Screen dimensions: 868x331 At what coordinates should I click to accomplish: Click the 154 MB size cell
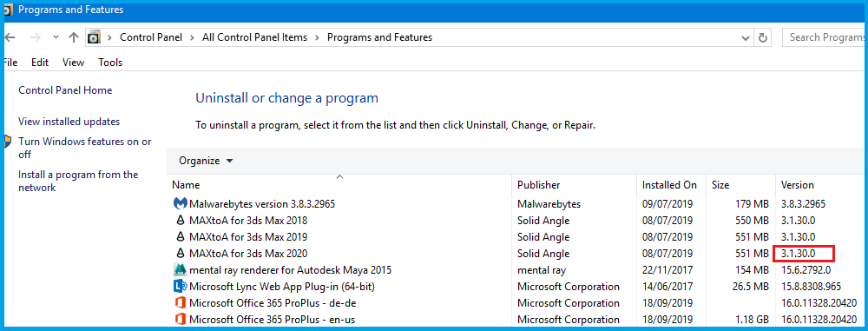[751, 270]
